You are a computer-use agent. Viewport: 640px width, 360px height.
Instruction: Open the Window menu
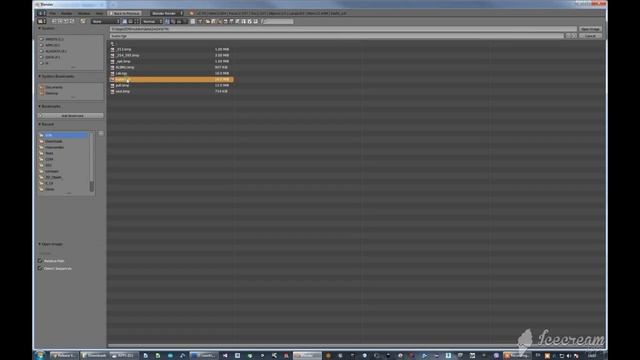click(84, 13)
